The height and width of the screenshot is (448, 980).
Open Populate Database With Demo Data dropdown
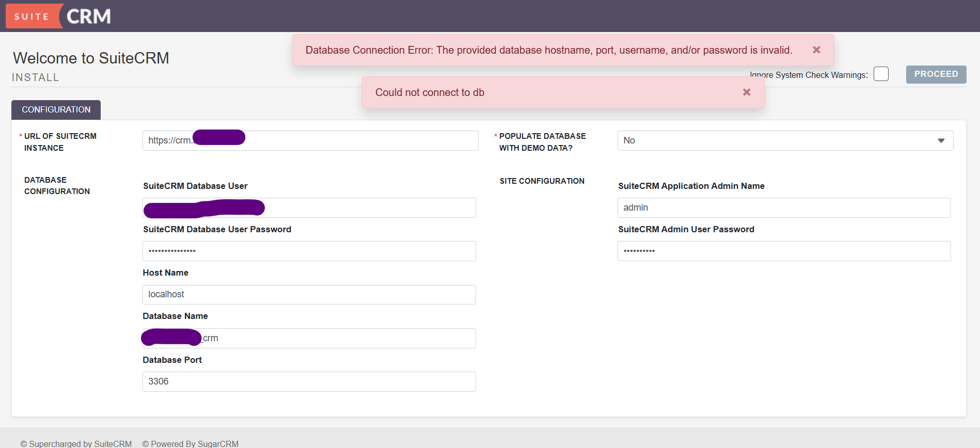click(785, 140)
